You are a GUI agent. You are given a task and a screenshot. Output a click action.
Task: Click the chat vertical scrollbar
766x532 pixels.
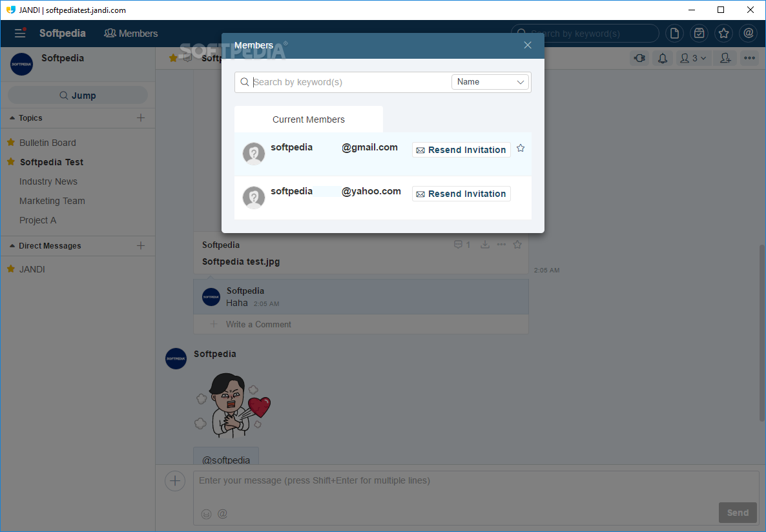(x=761, y=332)
